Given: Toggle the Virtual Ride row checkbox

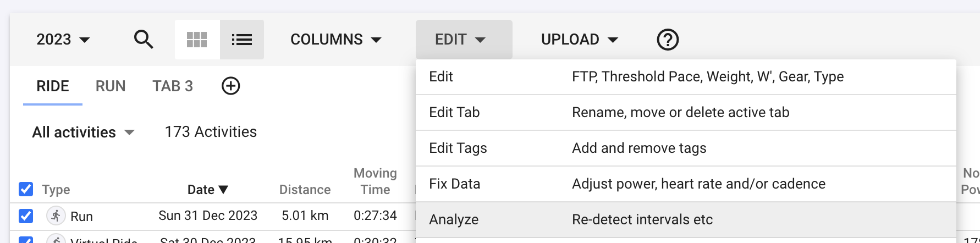Looking at the screenshot, I should pyautogui.click(x=26, y=240).
